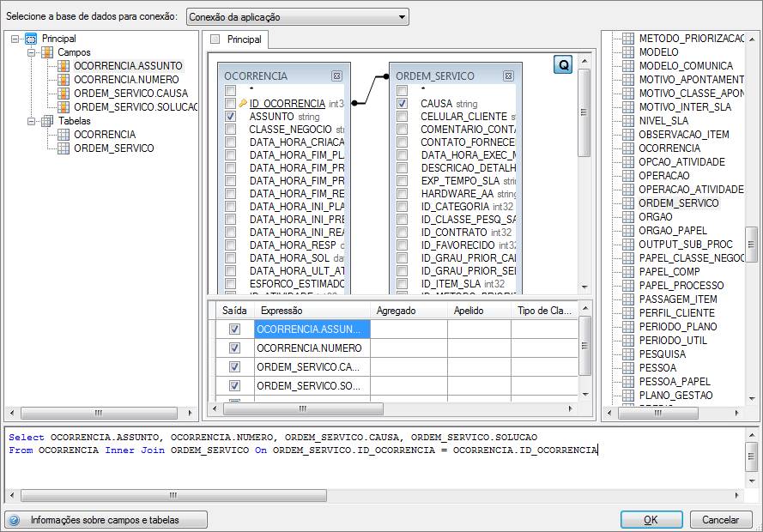Click OCORRENCIA table icon under Tabelas
Viewport: 763px width, 532px height.
64,134
